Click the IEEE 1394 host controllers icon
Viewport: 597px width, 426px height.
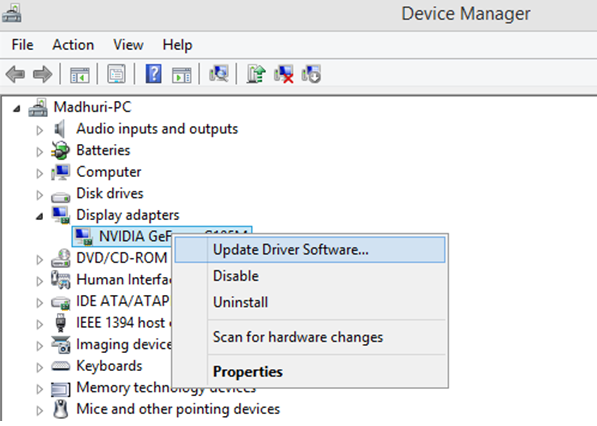tap(60, 323)
